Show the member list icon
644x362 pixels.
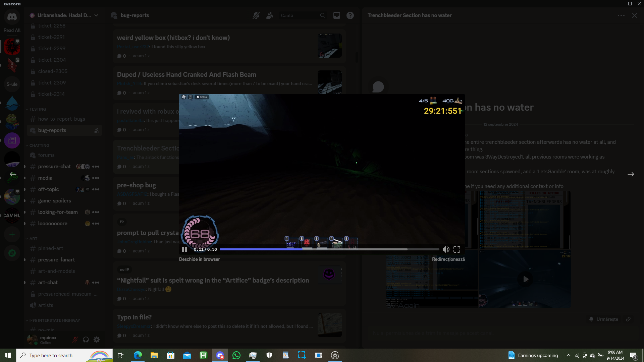tap(270, 15)
